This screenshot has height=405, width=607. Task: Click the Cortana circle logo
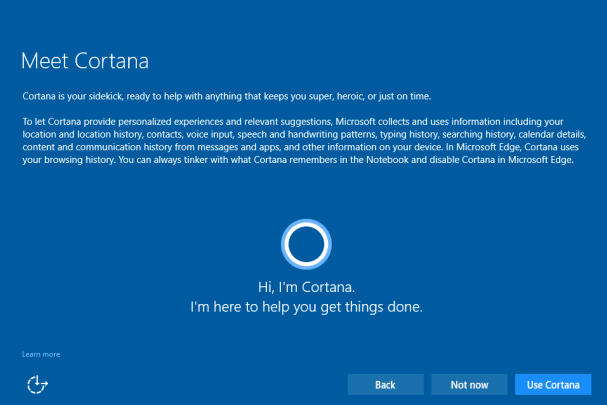[x=306, y=244]
